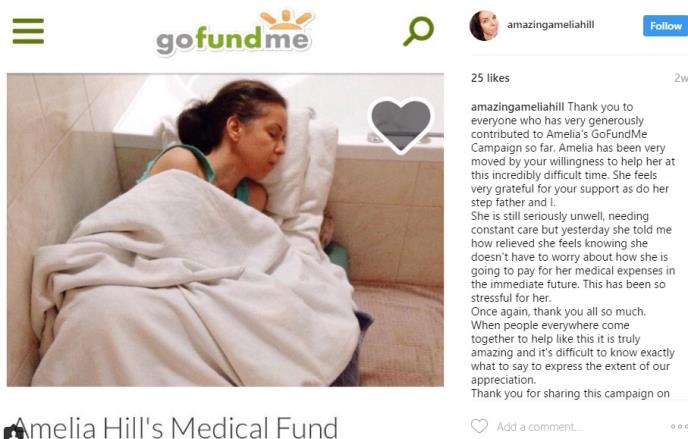Open the green hamburger menu
Image resolution: width=688 pixels, height=439 pixels.
(28, 31)
